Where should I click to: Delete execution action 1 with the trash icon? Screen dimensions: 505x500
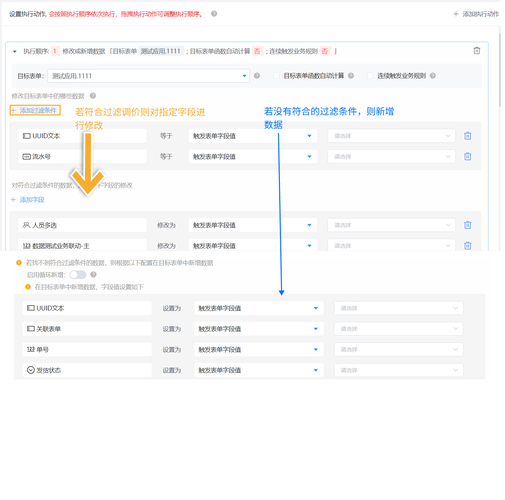(x=477, y=51)
